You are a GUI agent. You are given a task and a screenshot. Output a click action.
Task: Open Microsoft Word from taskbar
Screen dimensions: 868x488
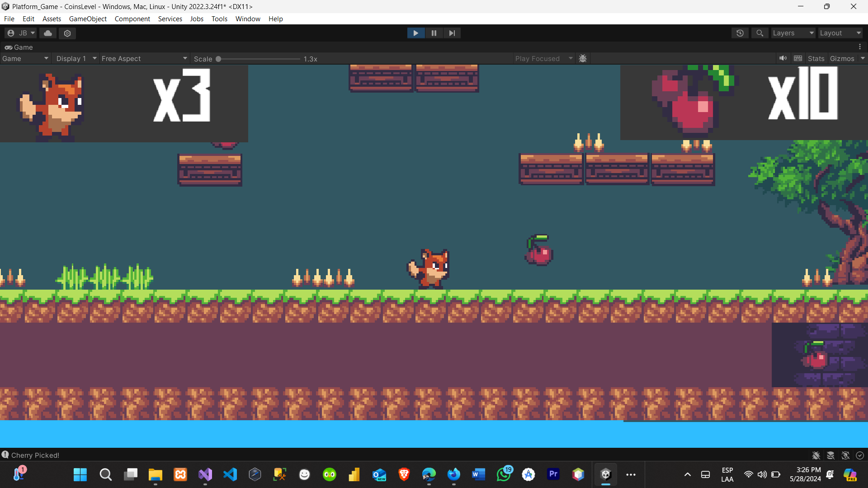(479, 474)
